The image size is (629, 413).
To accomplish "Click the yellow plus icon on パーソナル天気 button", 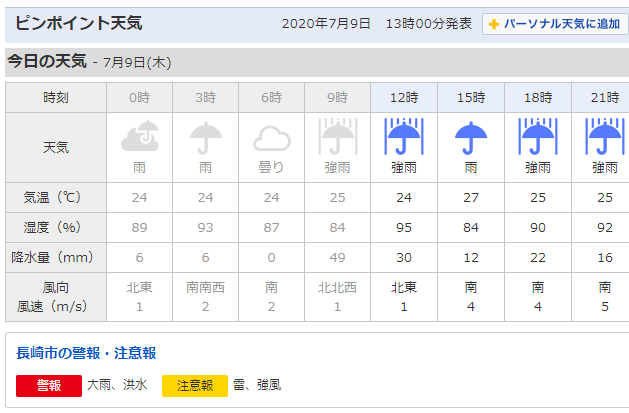I will coord(493,24).
